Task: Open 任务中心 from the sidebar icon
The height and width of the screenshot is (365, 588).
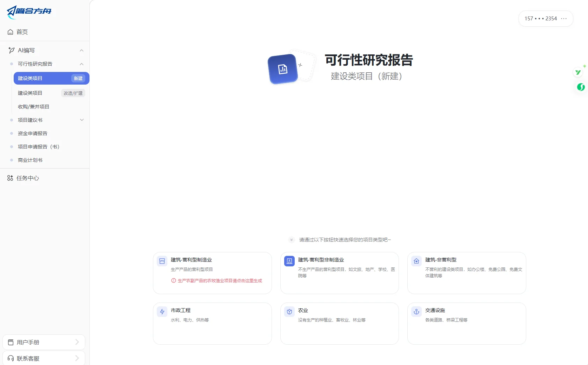Action: tap(10, 178)
